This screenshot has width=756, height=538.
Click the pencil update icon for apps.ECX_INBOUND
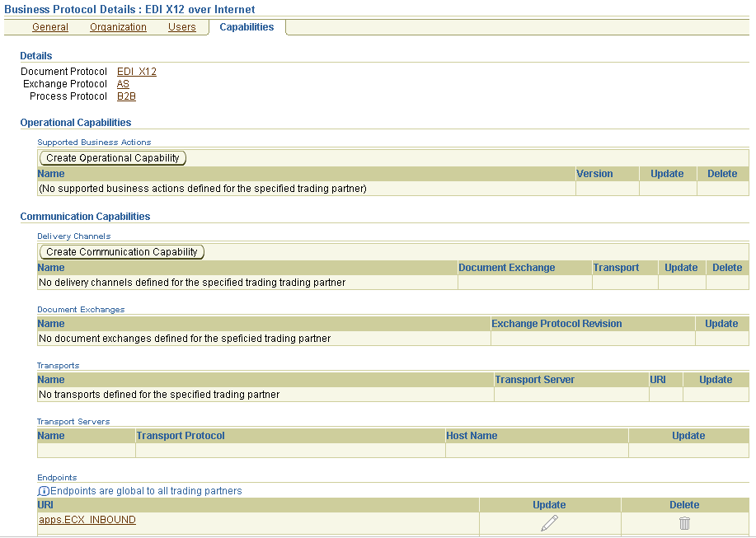pyautogui.click(x=549, y=522)
